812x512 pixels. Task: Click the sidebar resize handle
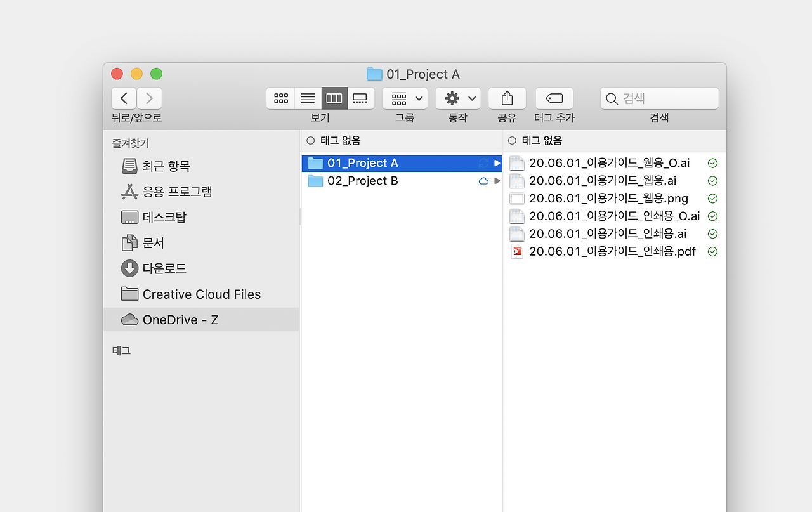(x=300, y=217)
